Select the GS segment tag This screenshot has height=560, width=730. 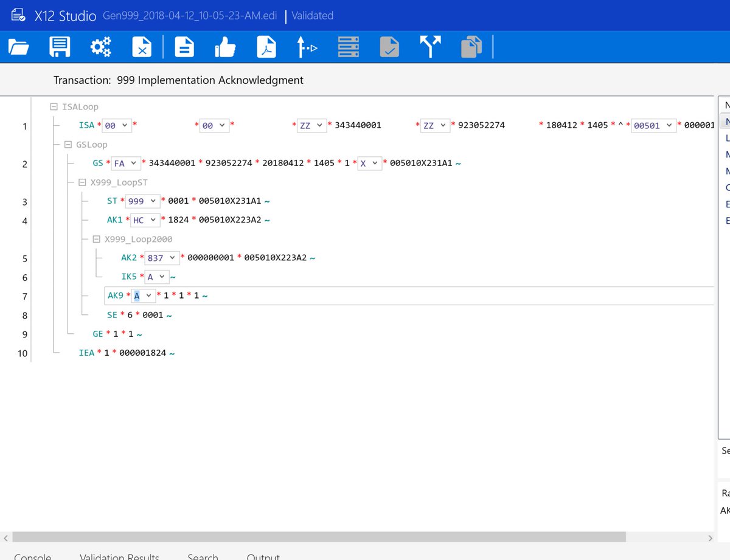tap(98, 164)
